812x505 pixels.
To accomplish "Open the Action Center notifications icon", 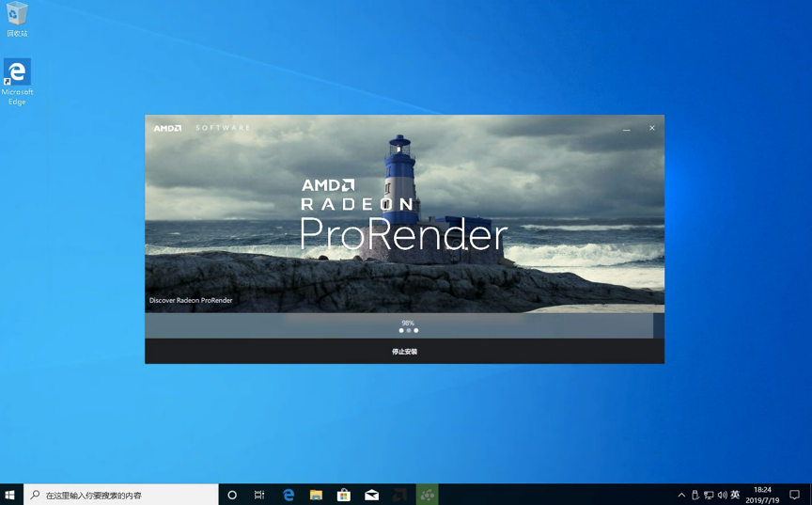I will click(794, 495).
